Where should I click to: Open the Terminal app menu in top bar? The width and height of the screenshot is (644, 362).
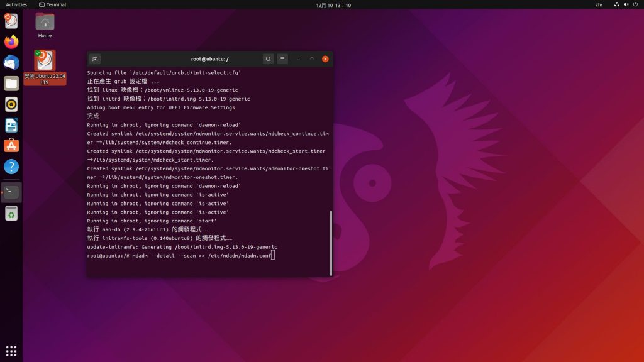[53, 4]
